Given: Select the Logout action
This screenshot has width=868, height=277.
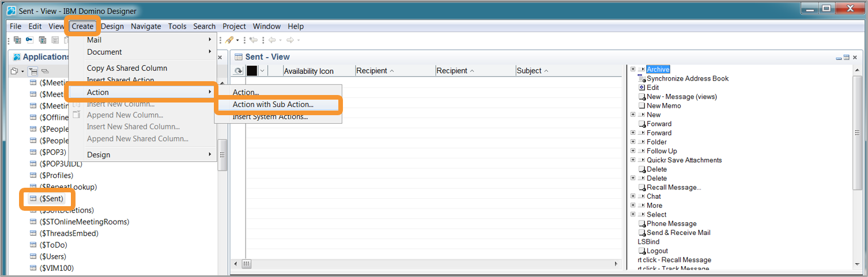Looking at the screenshot, I should click(657, 251).
